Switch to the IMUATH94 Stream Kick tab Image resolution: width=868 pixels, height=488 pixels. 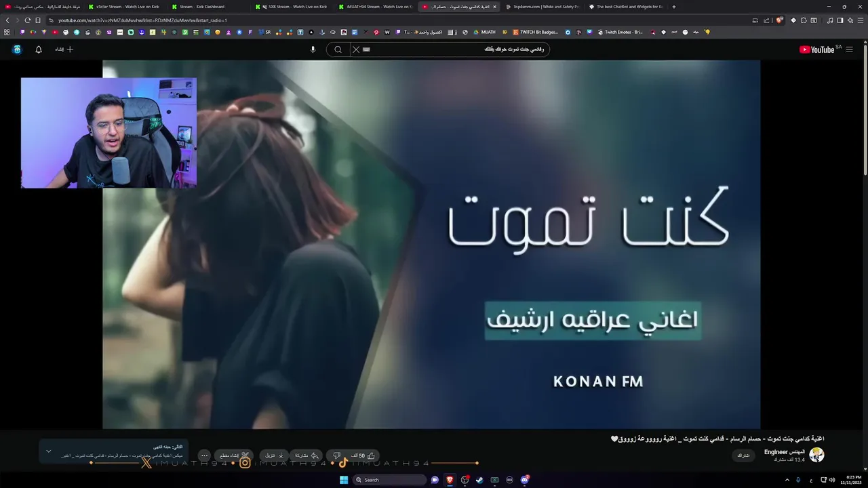point(375,7)
